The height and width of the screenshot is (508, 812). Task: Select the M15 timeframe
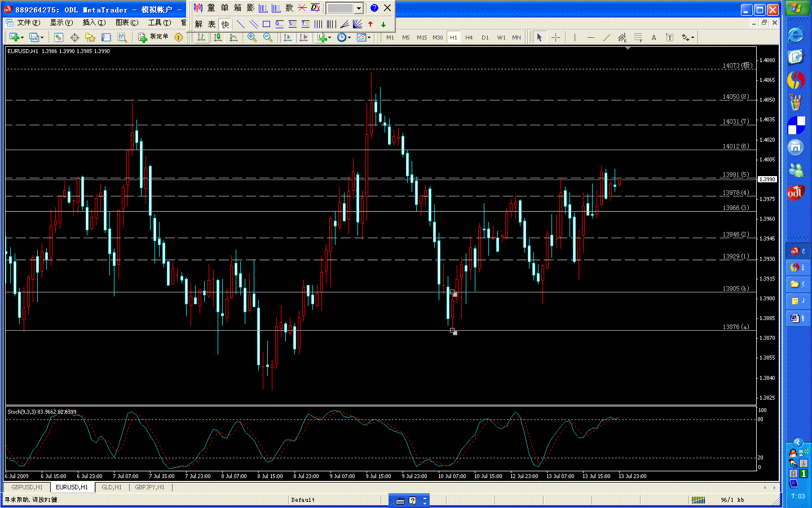[x=422, y=37]
